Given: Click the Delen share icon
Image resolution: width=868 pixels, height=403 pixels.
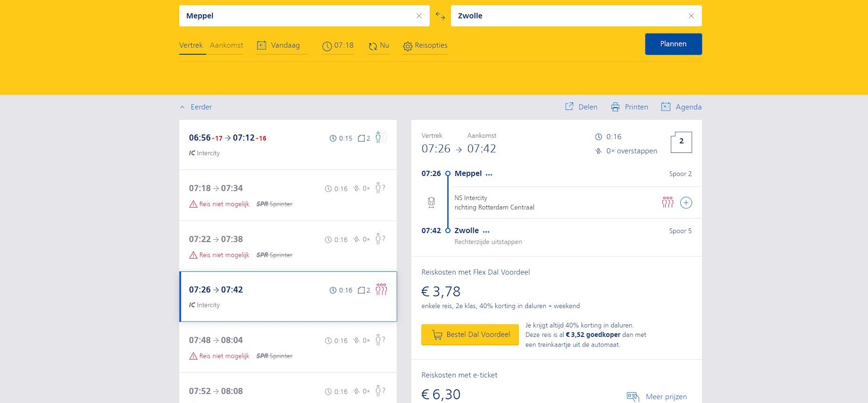Looking at the screenshot, I should [569, 107].
